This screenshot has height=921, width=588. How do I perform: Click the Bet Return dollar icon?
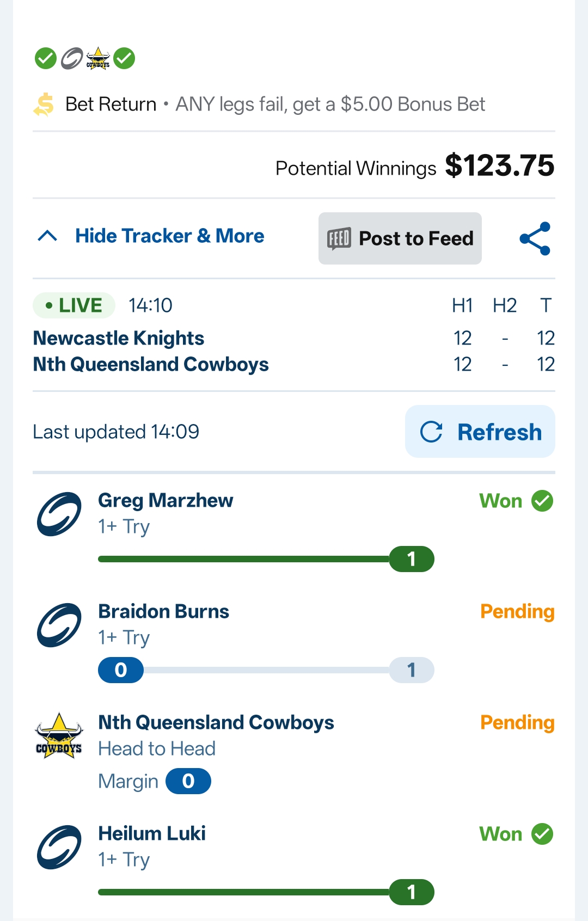click(x=44, y=105)
